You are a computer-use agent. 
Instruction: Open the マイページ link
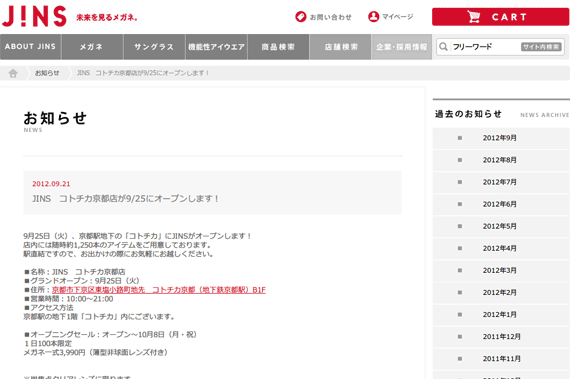tap(397, 17)
